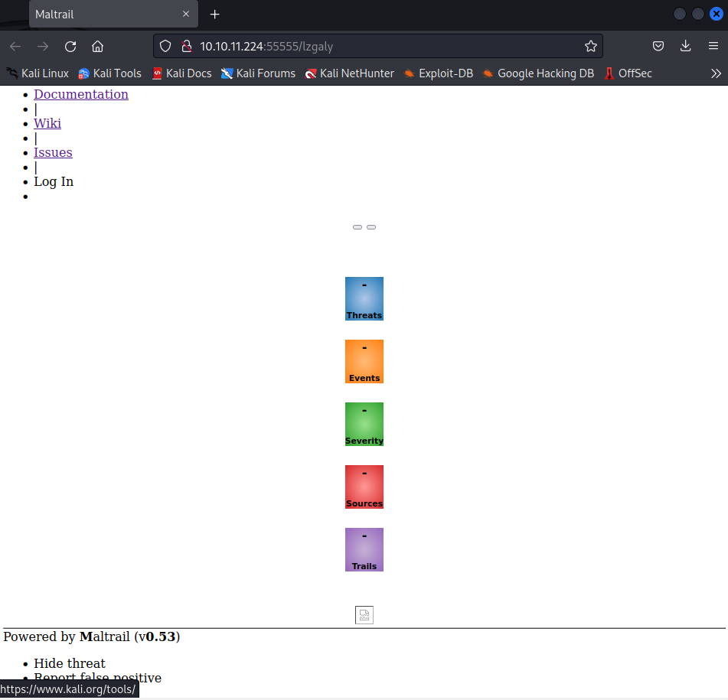Click the left pill toggle above the dashboard panels

pos(357,226)
